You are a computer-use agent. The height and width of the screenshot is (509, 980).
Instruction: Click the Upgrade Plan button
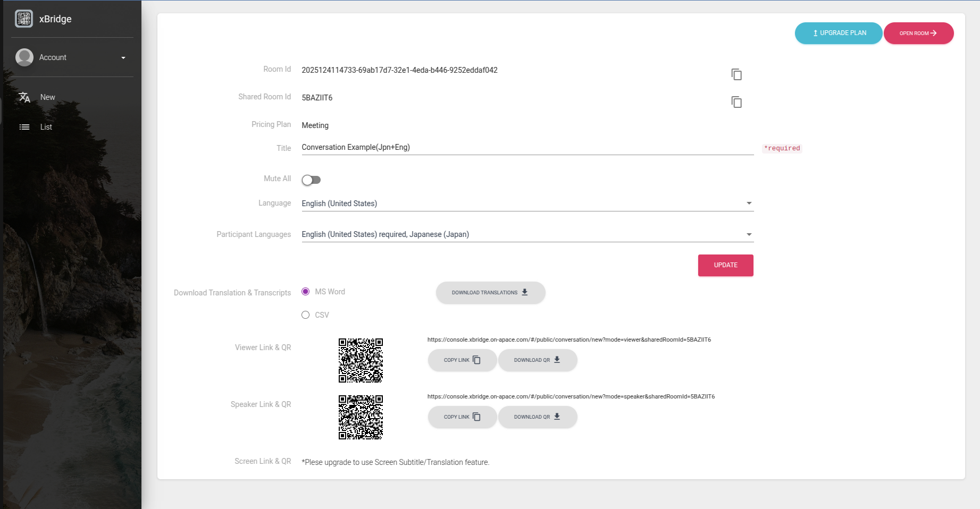point(839,33)
